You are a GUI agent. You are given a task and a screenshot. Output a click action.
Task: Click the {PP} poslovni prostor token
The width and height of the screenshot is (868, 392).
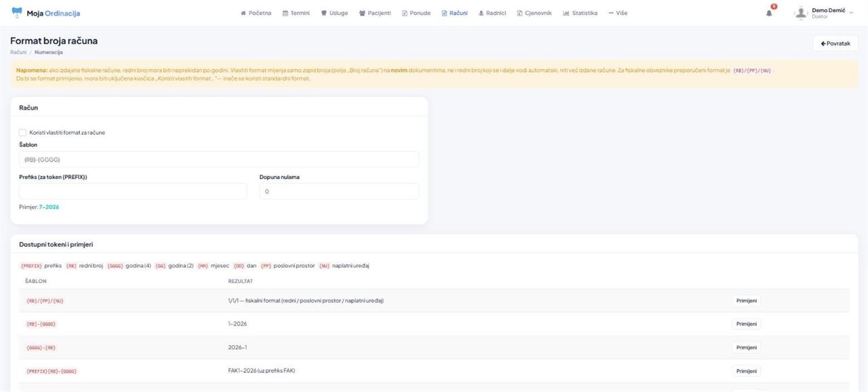(266, 266)
